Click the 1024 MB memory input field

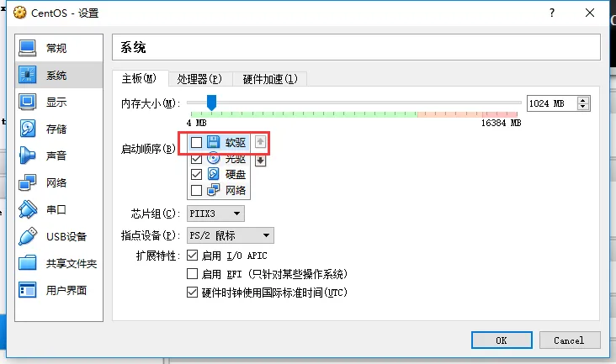551,103
